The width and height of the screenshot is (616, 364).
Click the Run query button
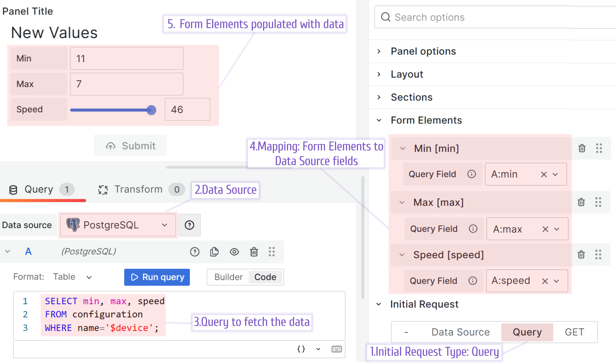[x=157, y=277]
